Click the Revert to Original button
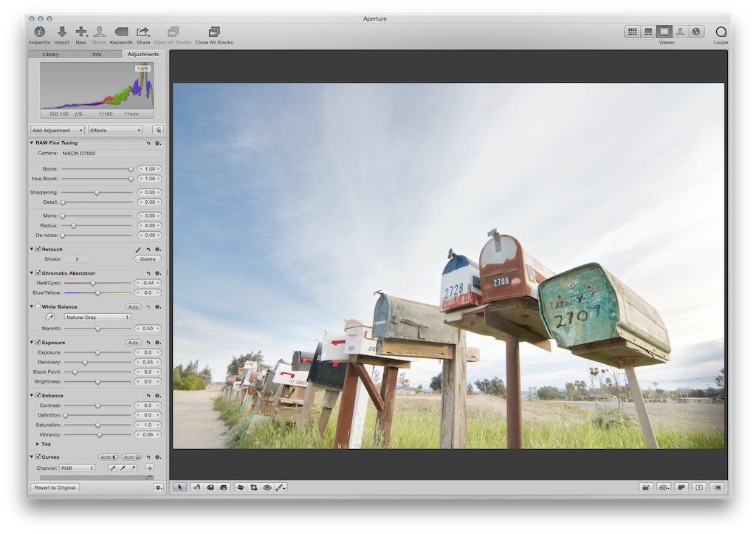Image resolution: width=756 pixels, height=534 pixels. coord(55,487)
